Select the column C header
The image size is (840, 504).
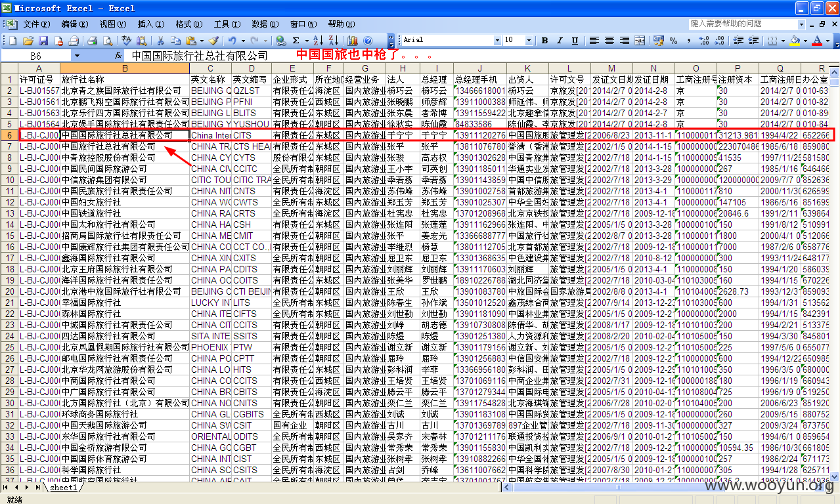(210, 68)
